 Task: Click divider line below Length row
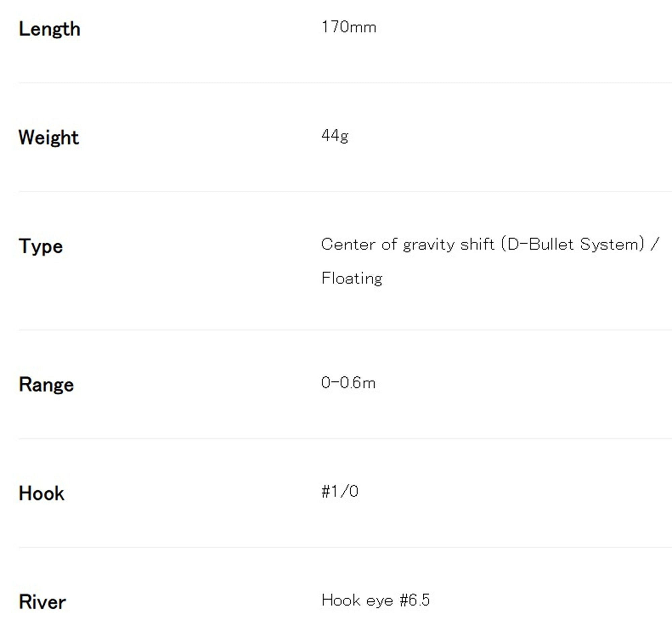click(x=345, y=83)
